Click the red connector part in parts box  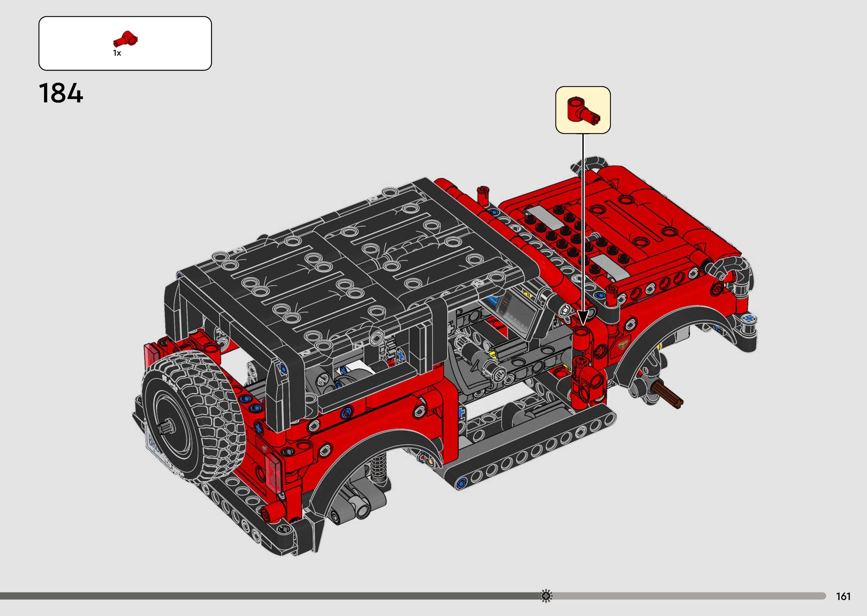[x=125, y=39]
